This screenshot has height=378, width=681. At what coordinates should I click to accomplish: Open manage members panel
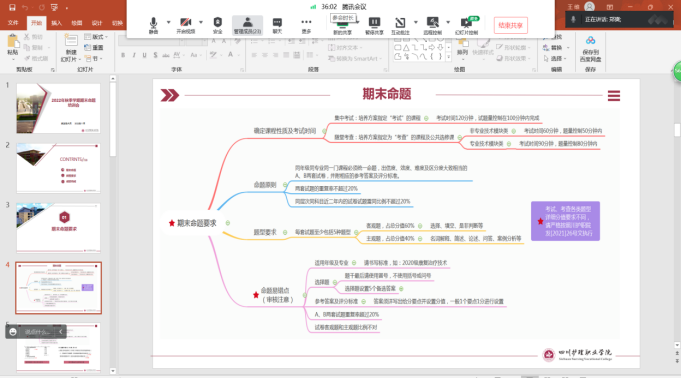(247, 25)
